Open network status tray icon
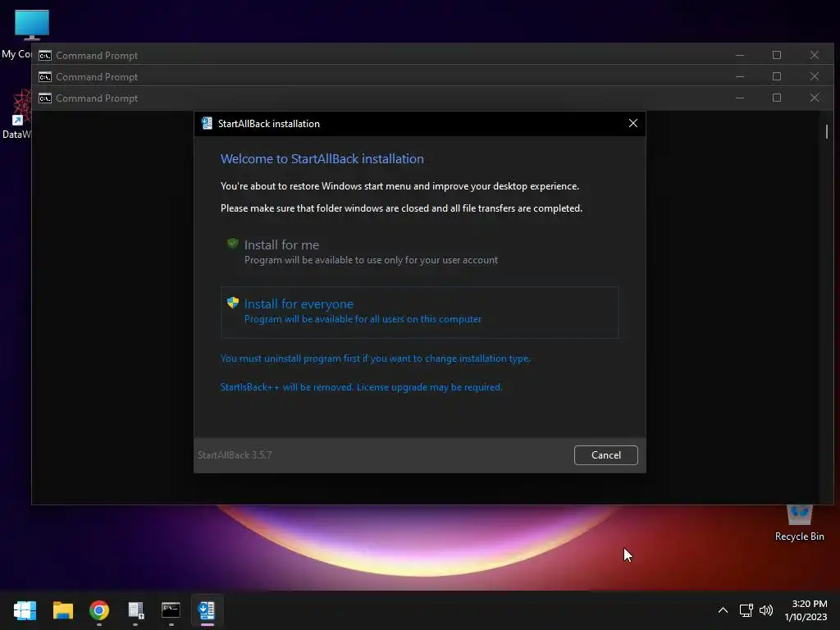The height and width of the screenshot is (630, 840). (x=746, y=610)
